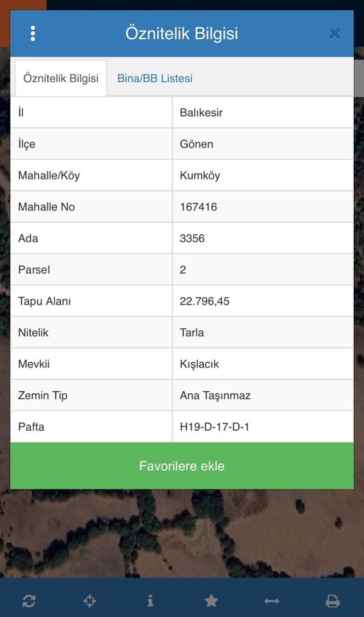Image resolution: width=364 pixels, height=617 pixels.
Task: Open the three-dot options menu
Action: (x=33, y=34)
